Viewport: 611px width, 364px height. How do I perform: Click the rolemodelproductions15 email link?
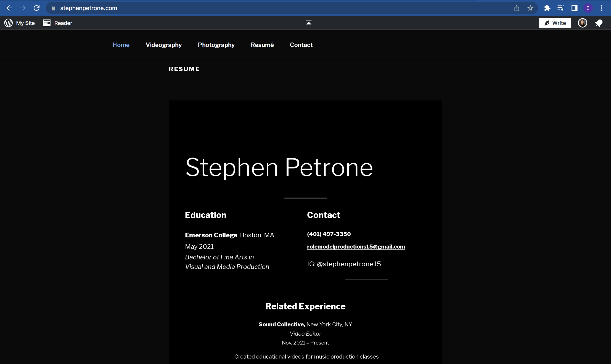coord(356,247)
